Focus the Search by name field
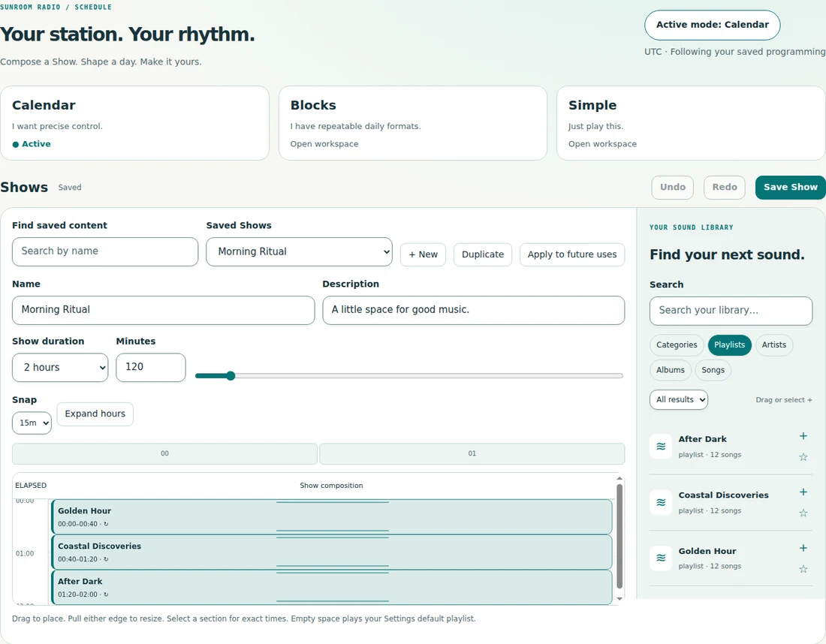Image resolution: width=826 pixels, height=644 pixels. 105,251
